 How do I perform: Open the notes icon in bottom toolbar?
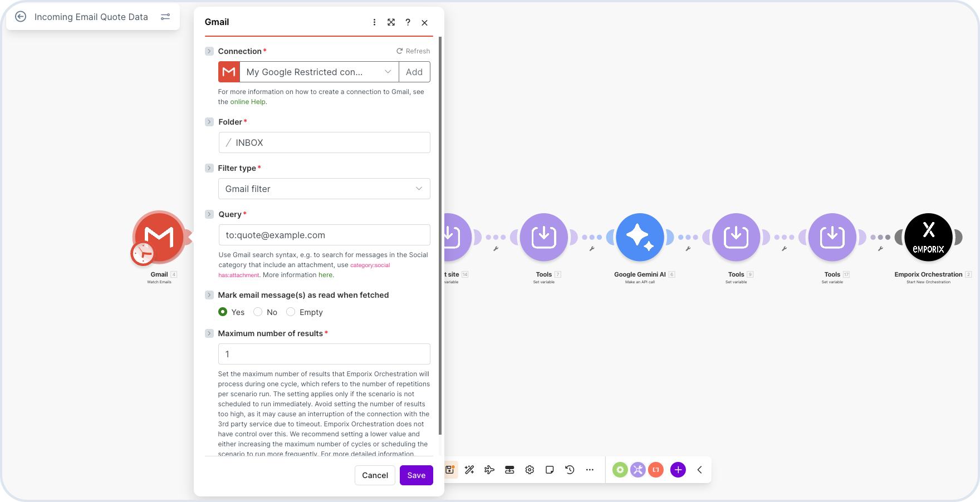pyautogui.click(x=550, y=470)
